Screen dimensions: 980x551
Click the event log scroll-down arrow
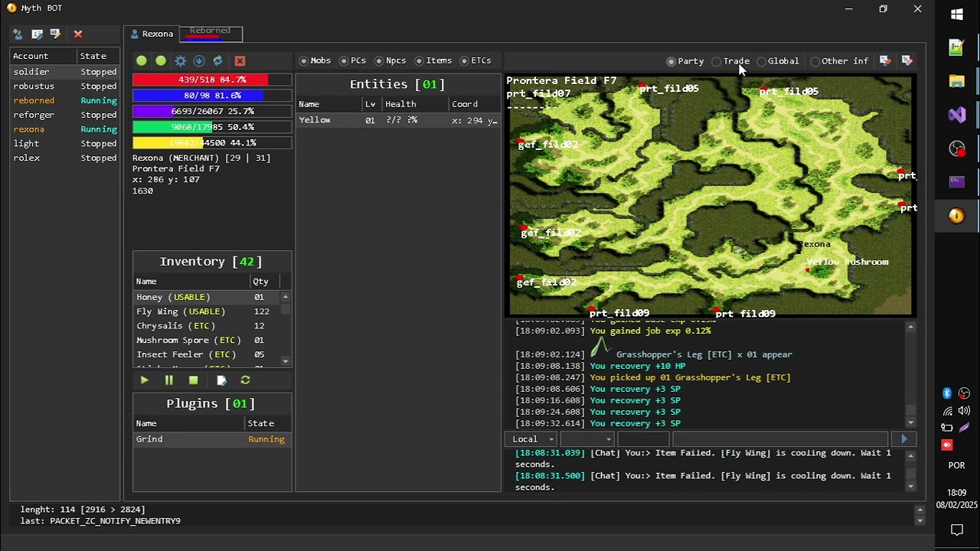pyautogui.click(x=910, y=422)
